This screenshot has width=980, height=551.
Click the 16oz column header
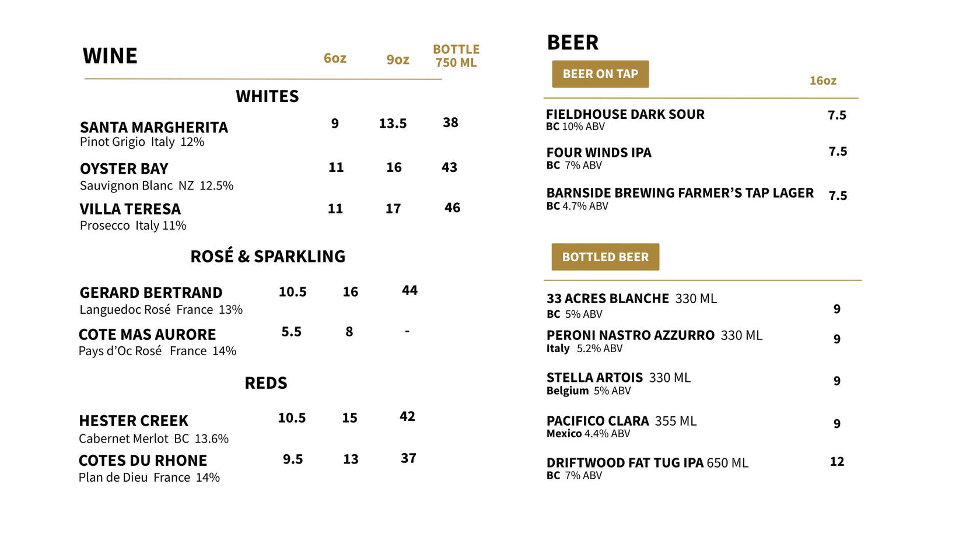(x=822, y=81)
